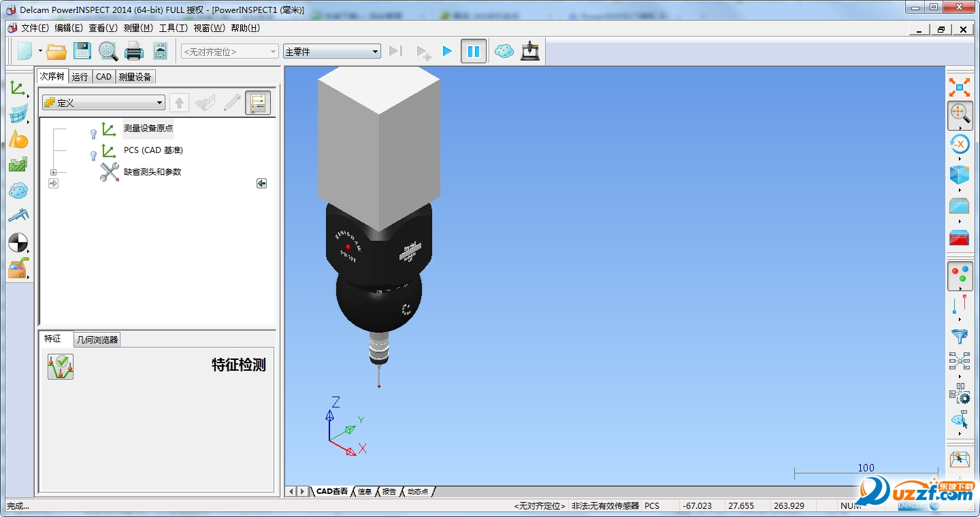980x517 pixels.
Task: Open the 查看(V) menu
Action: pos(103,28)
